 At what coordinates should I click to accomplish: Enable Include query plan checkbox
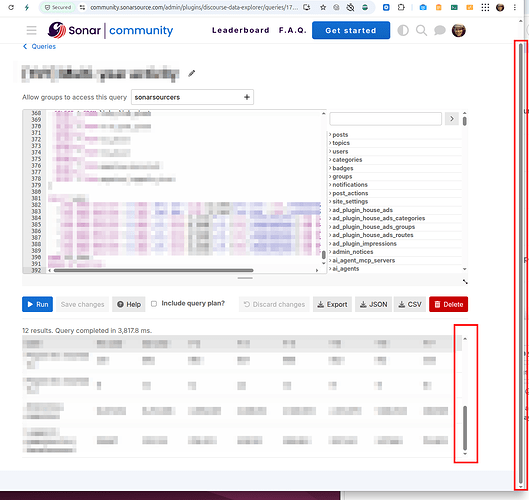click(x=154, y=304)
